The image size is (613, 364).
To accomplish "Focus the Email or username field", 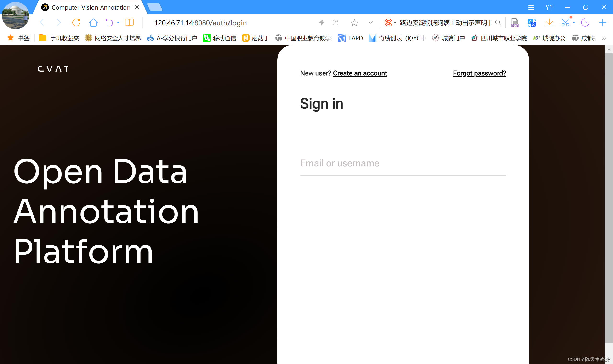I will coord(403,163).
